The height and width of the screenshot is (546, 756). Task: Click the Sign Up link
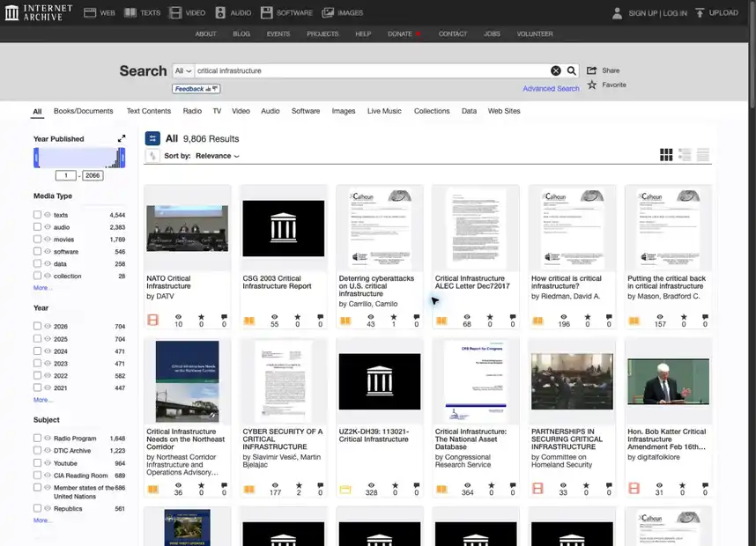coord(642,13)
